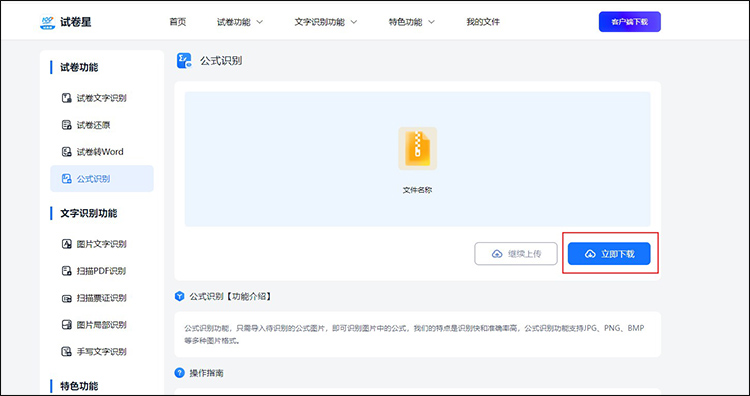Click the 试卷功能 sidebar section heading
The image size is (750, 396).
tap(79, 67)
